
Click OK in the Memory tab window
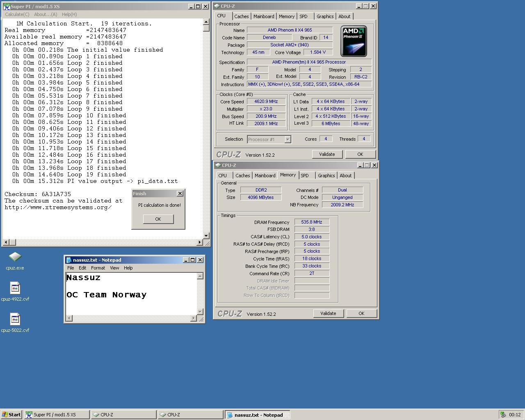361,313
